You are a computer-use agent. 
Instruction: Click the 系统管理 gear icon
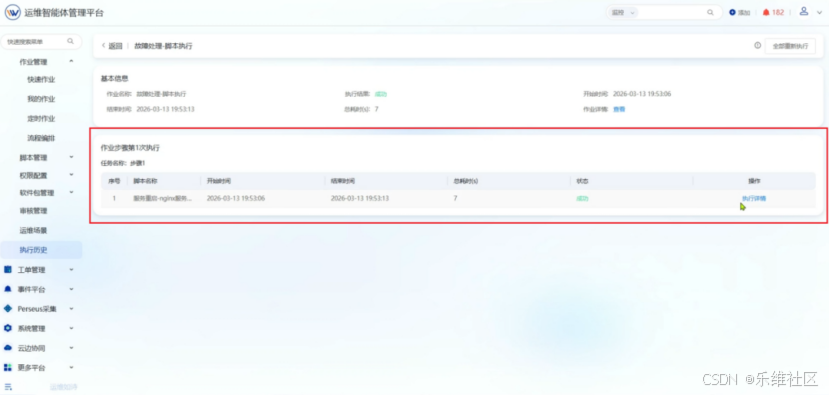click(7, 328)
